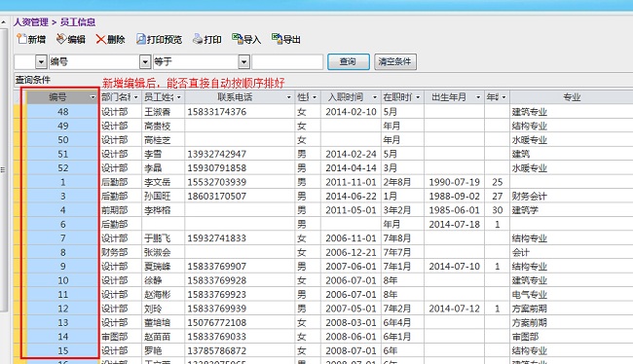This screenshot has height=364, width=633.
Task: Open the 等于 operator dropdown
Action: (x=243, y=61)
